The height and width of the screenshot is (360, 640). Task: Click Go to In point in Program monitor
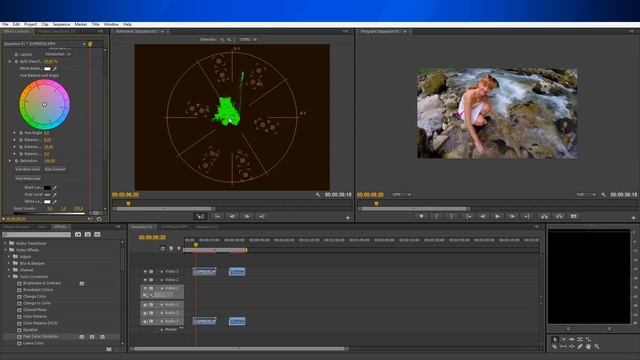[x=468, y=216]
